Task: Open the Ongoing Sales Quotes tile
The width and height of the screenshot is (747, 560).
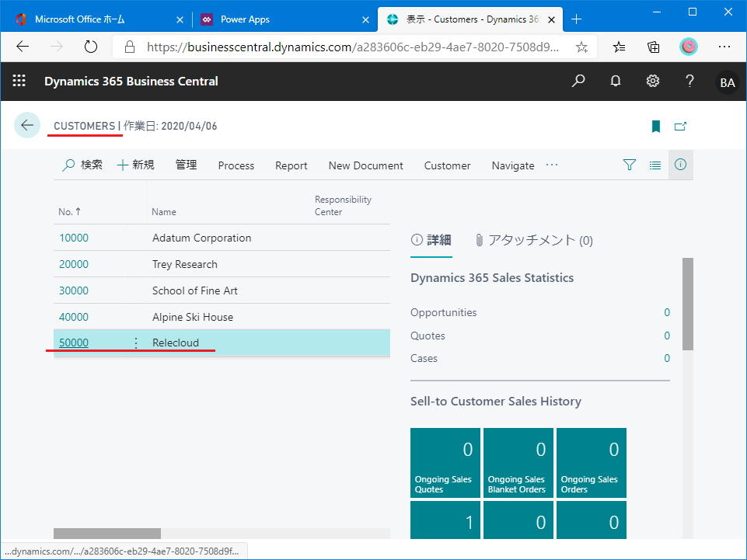Action: [445, 463]
